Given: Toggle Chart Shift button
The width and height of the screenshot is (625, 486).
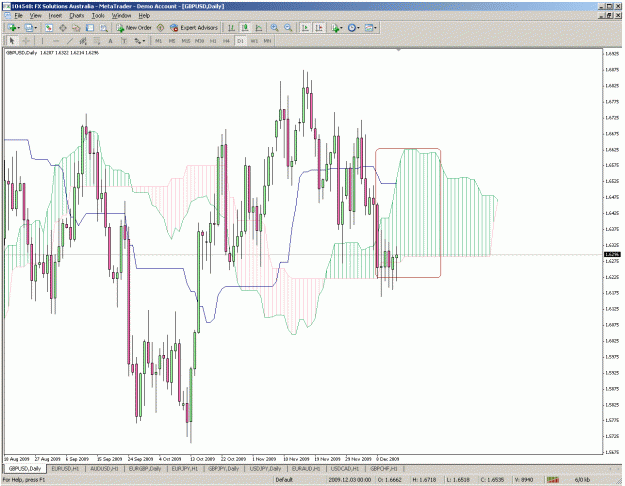Looking at the screenshot, I should pos(319,28).
